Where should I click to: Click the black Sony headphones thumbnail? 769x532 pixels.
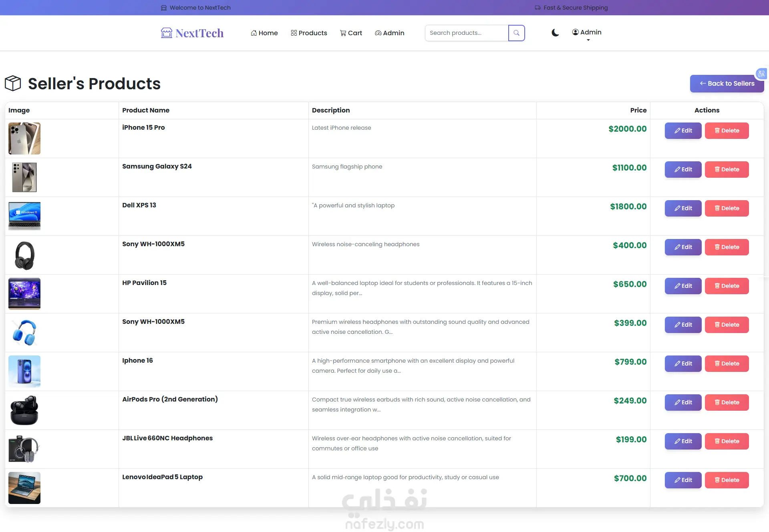[24, 255]
